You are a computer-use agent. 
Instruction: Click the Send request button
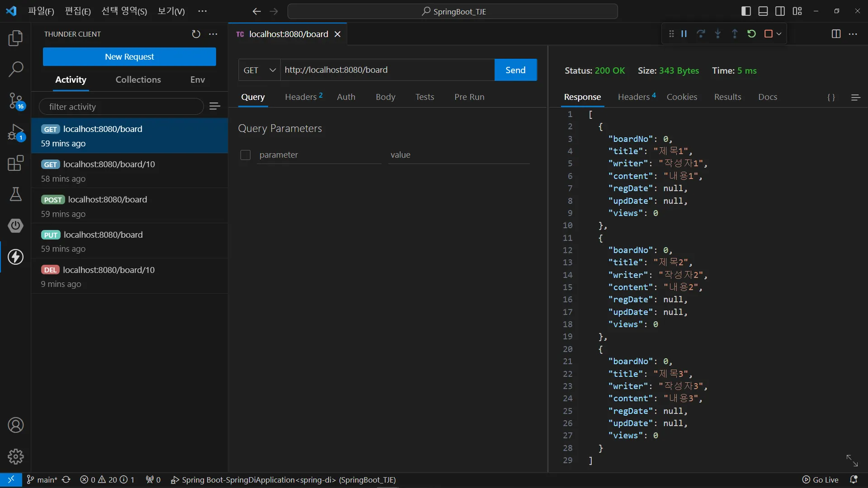point(515,70)
